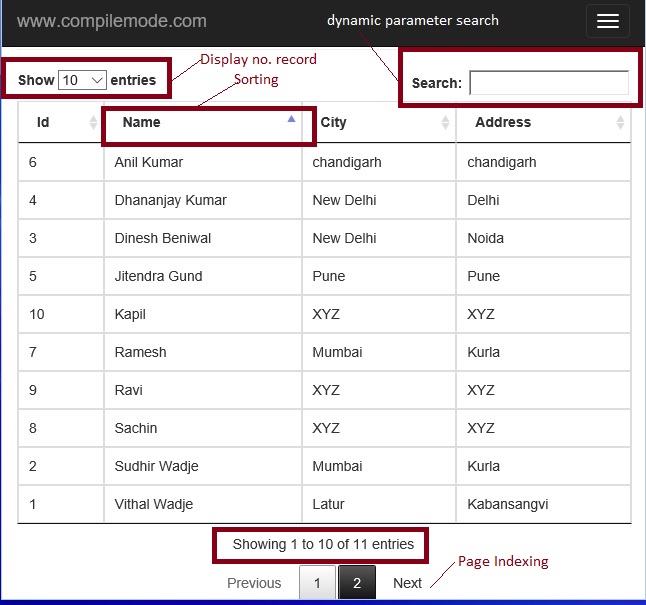646x605 pixels.
Task: Sort table by the Id header
Action: coord(43,123)
